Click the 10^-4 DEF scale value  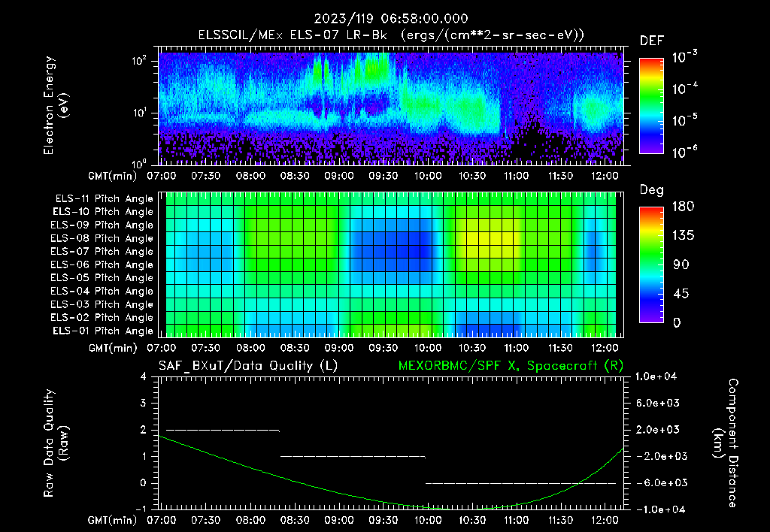point(684,89)
